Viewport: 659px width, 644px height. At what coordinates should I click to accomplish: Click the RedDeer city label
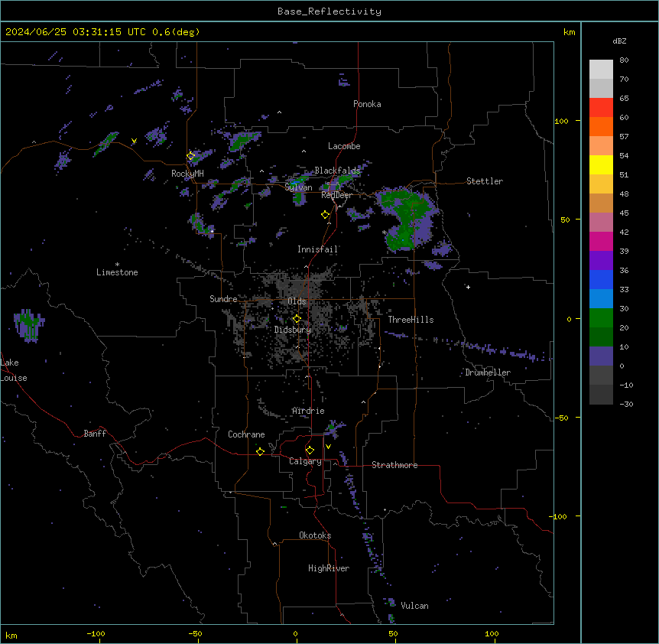[336, 195]
